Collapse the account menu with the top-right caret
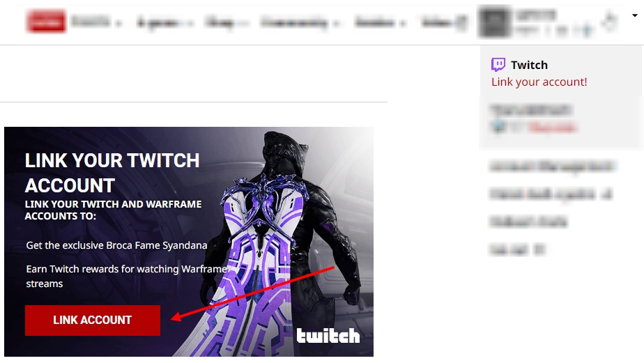The height and width of the screenshot is (363, 644). pos(634,16)
